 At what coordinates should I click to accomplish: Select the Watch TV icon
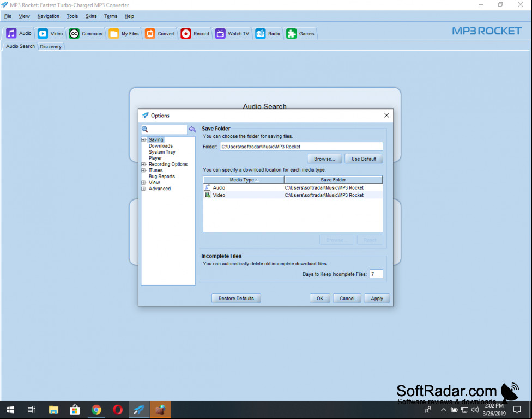pos(220,33)
